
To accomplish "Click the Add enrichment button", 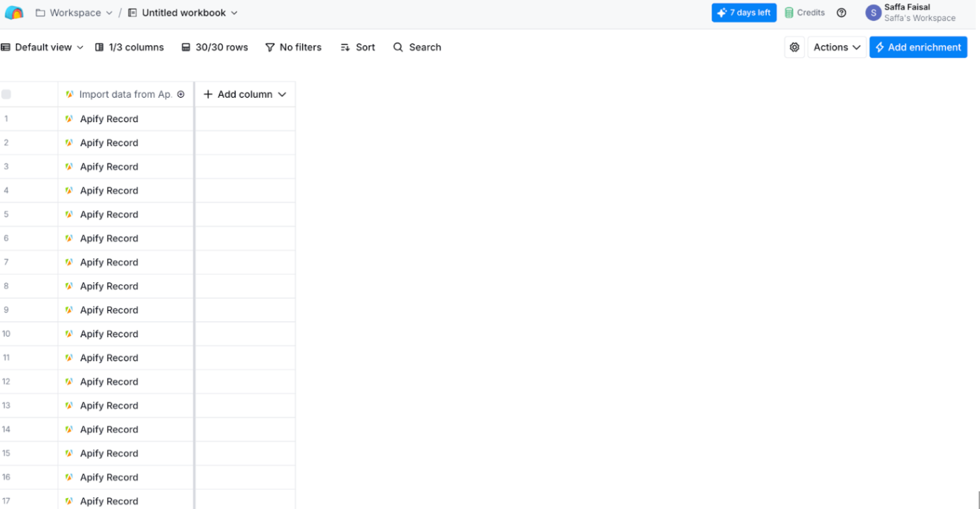I will click(x=918, y=48).
